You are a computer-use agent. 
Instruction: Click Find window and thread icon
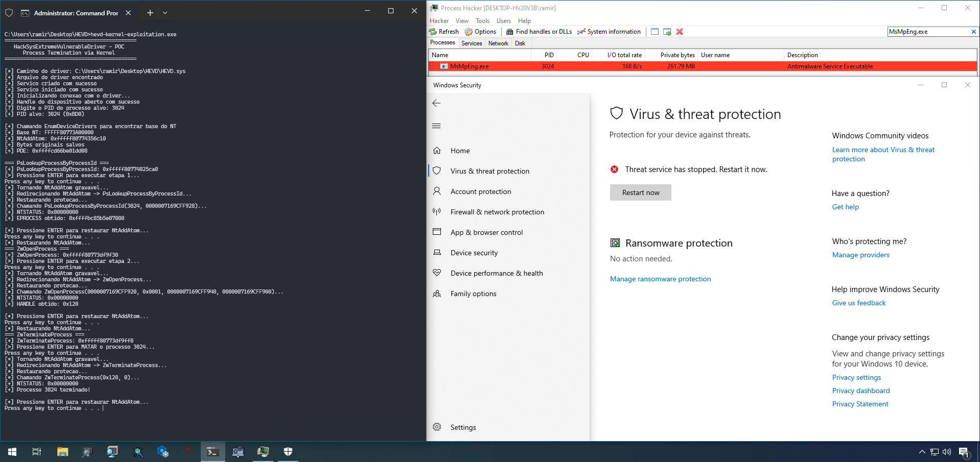pos(667,32)
